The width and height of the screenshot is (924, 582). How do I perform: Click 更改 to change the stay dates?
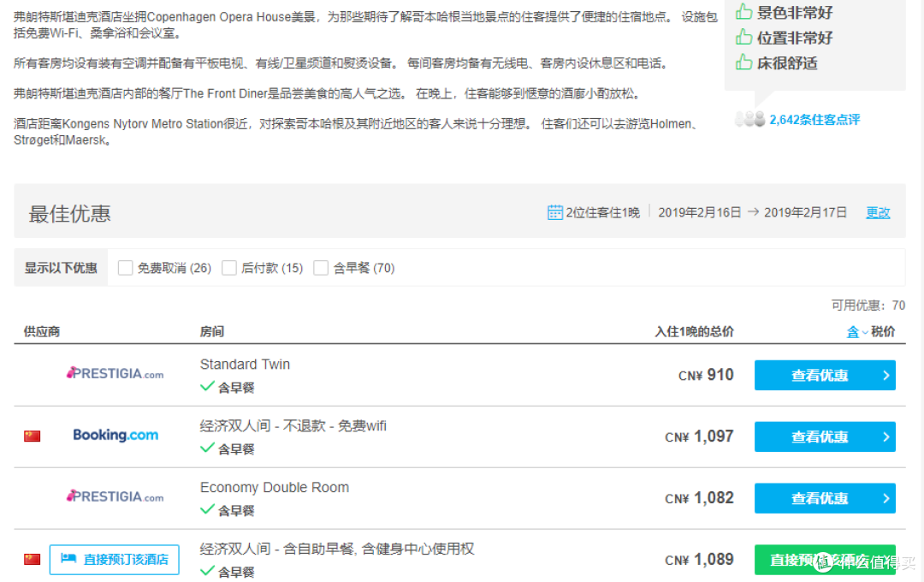pyautogui.click(x=878, y=212)
